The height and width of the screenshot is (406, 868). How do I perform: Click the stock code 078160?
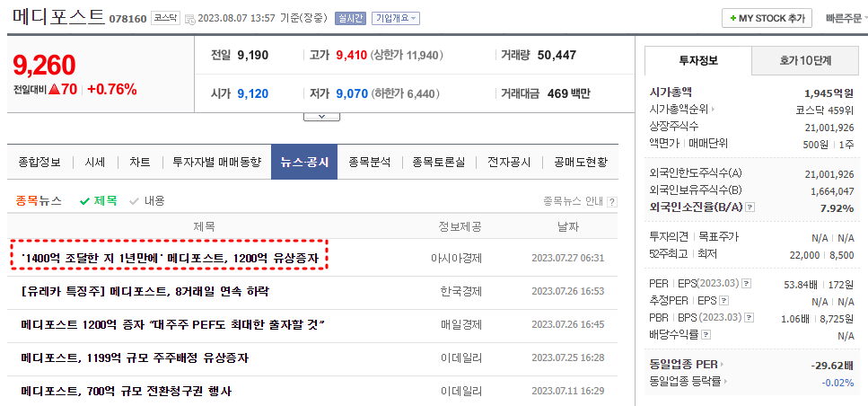point(127,20)
